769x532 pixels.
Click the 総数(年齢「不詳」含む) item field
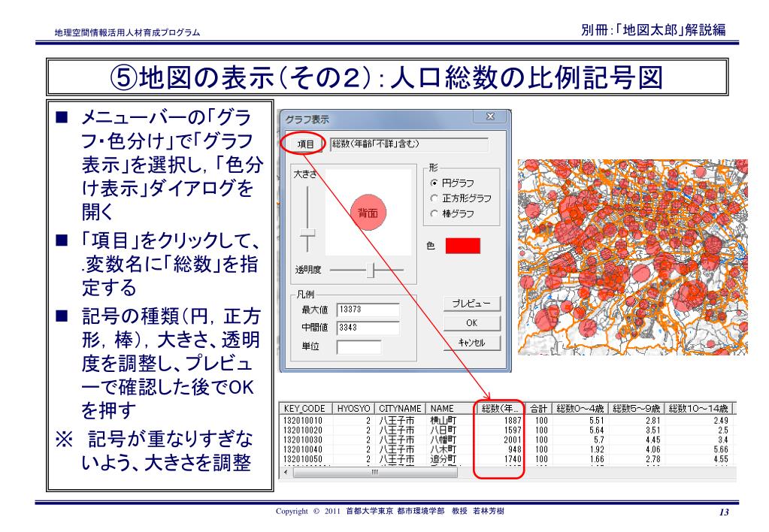409,144
